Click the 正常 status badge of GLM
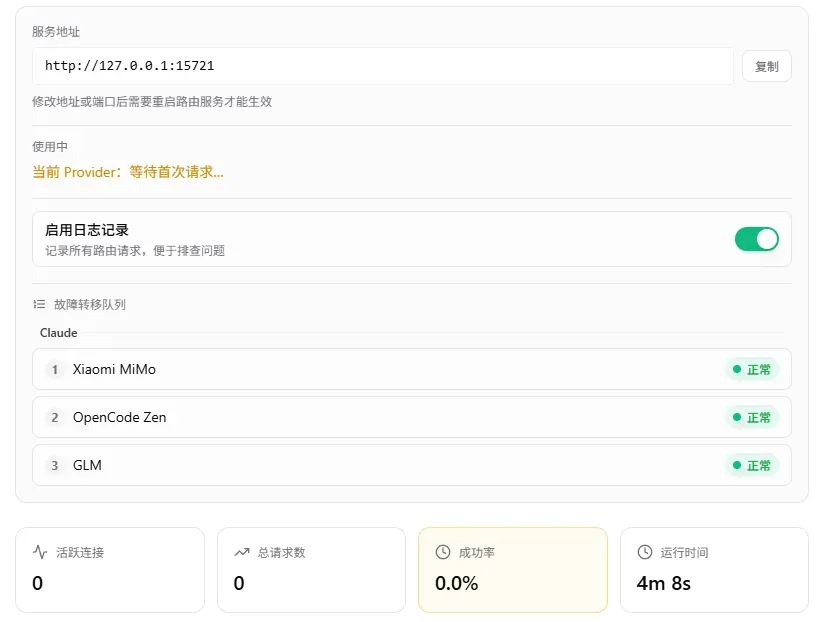 [752, 465]
